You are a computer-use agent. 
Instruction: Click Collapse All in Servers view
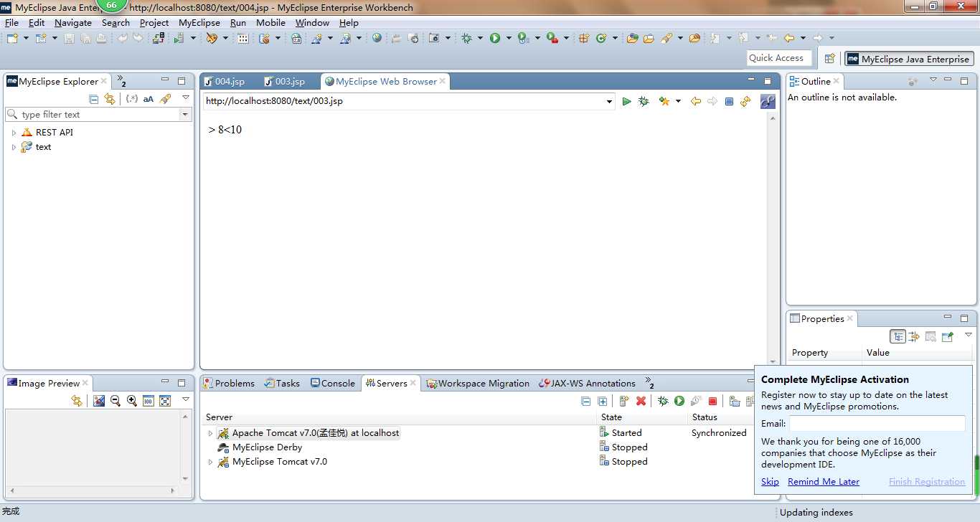click(x=586, y=402)
